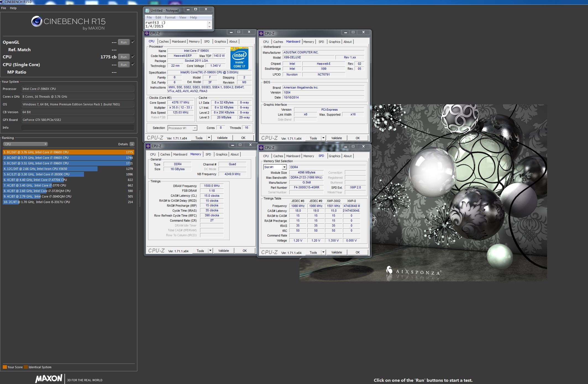Open Cinebench Help menu
The height and width of the screenshot is (384, 588).
pos(13,8)
